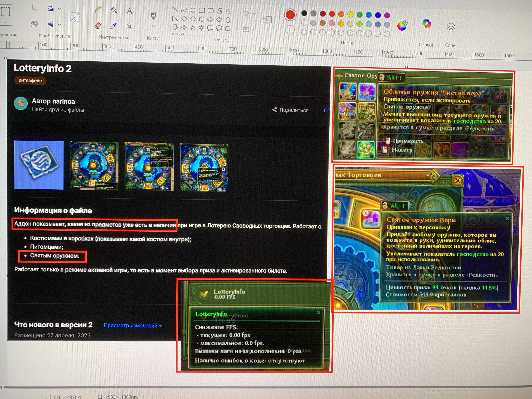The height and width of the screenshot is (399, 532).
Task: Select the rectangular selection tool
Action: pos(6,11)
